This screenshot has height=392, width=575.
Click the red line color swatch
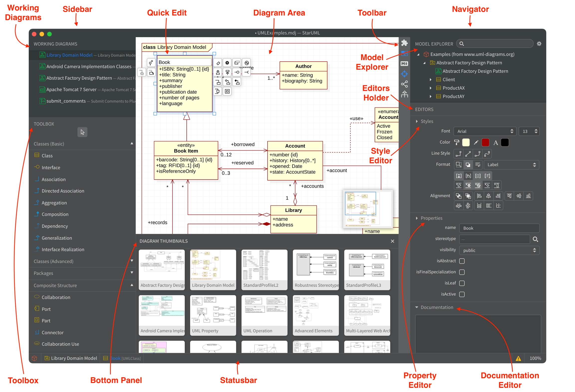[x=485, y=142]
